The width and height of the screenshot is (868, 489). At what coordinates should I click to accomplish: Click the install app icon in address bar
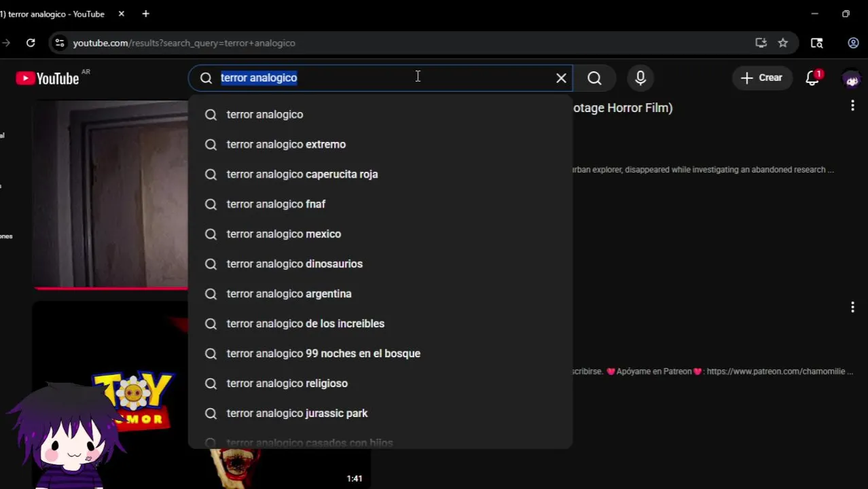tap(761, 43)
